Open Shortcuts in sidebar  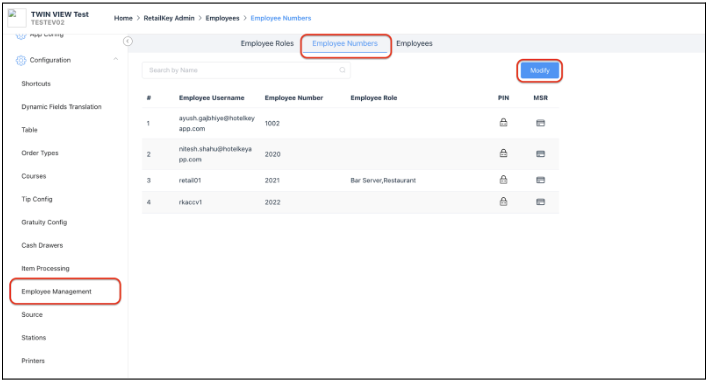(x=36, y=84)
